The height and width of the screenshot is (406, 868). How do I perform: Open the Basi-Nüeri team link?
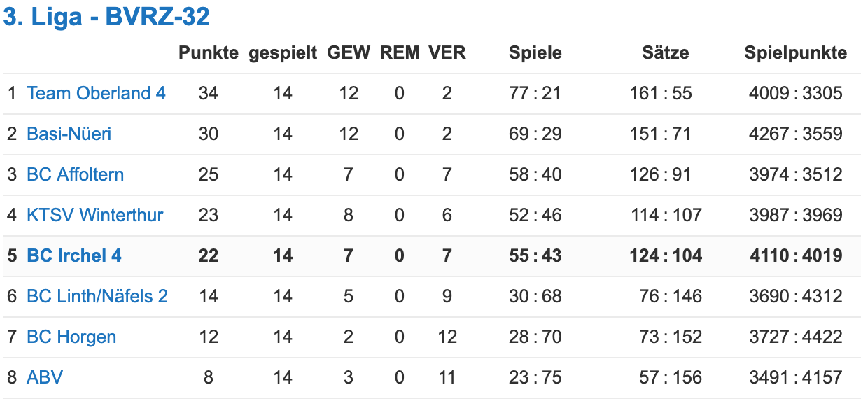point(69,134)
